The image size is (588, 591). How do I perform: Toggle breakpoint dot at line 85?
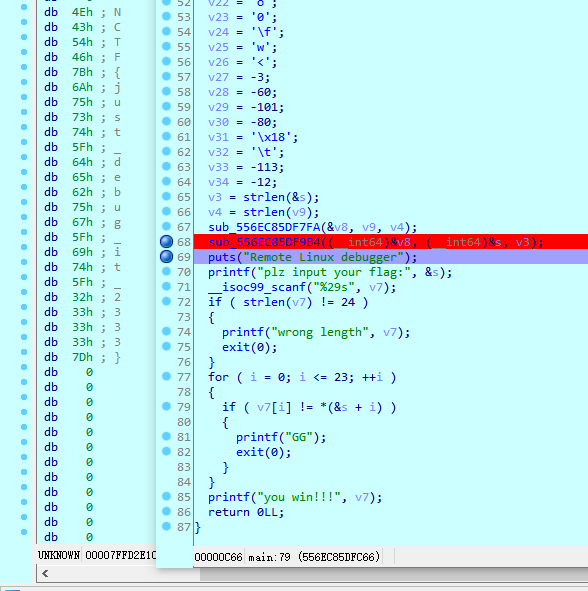(166, 496)
